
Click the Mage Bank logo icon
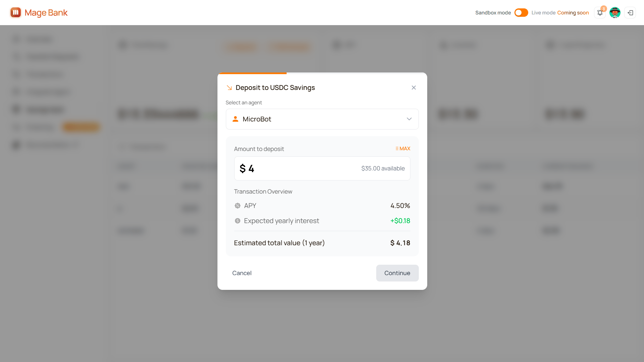pos(15,12)
